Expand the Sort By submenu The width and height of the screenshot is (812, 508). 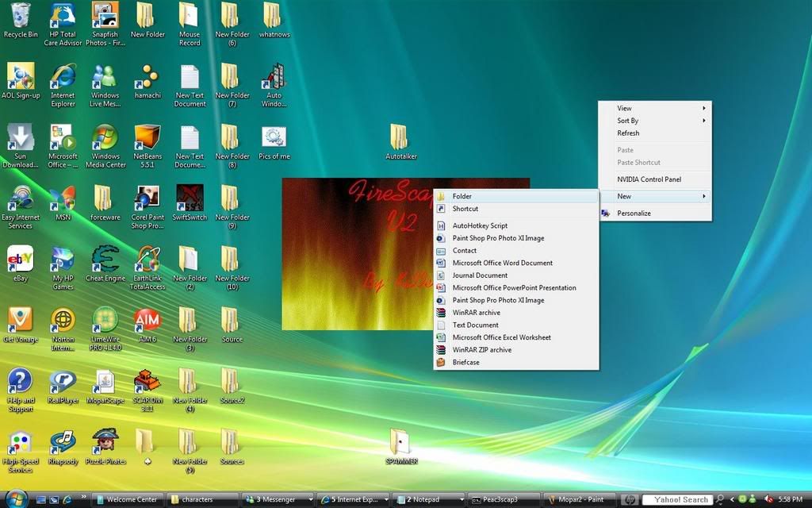(655, 121)
